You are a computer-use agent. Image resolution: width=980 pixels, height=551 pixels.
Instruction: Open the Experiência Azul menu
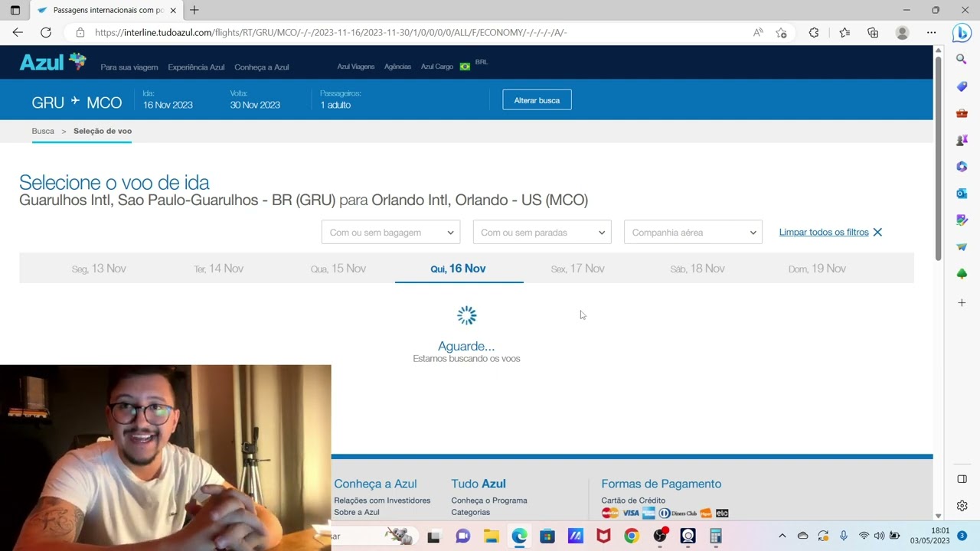point(196,67)
